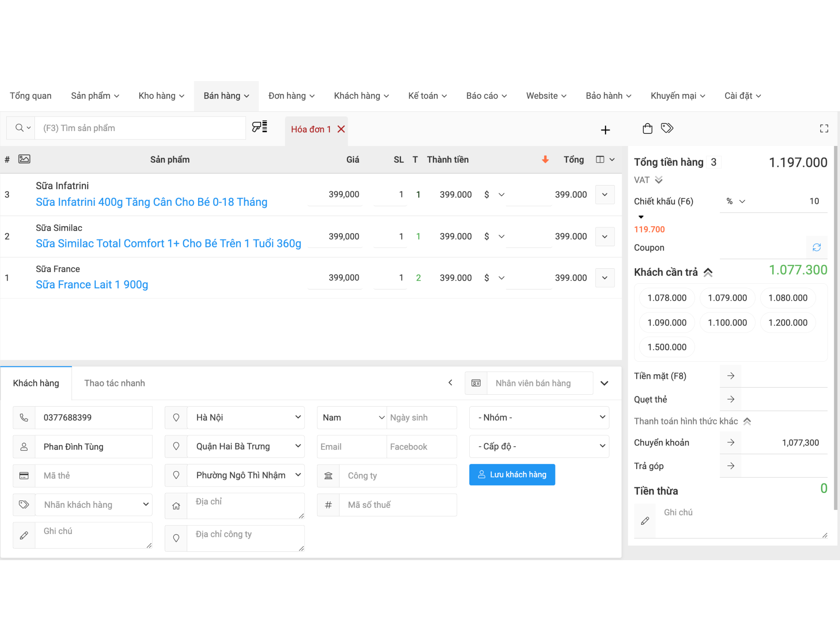Focus the (F3) Tìm sản phẩm search field

click(141, 128)
